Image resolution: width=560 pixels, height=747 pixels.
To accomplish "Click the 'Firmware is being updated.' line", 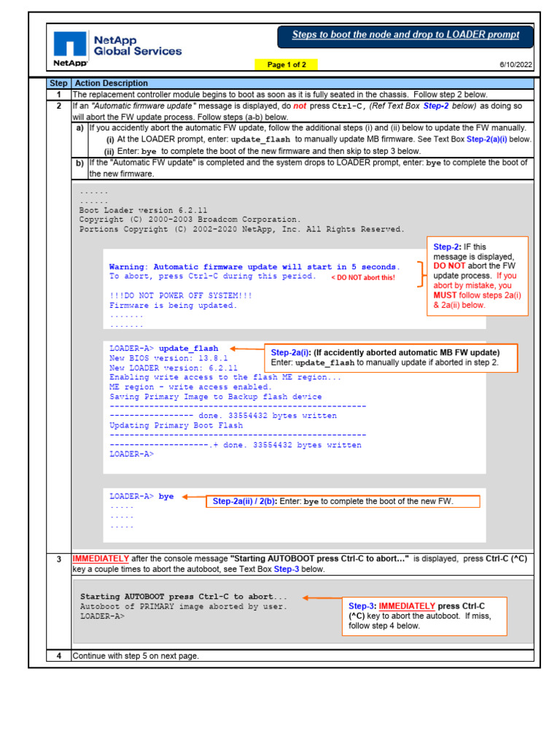I will click(174, 306).
